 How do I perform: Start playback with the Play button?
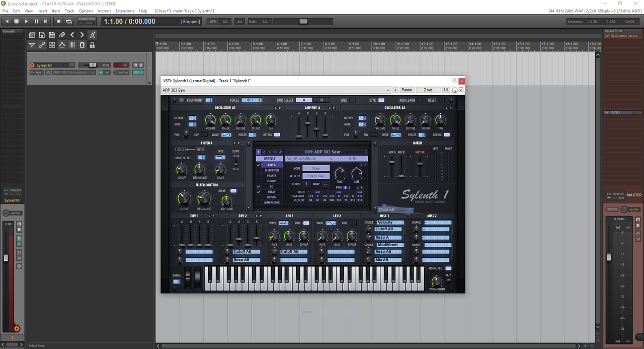pos(26,21)
